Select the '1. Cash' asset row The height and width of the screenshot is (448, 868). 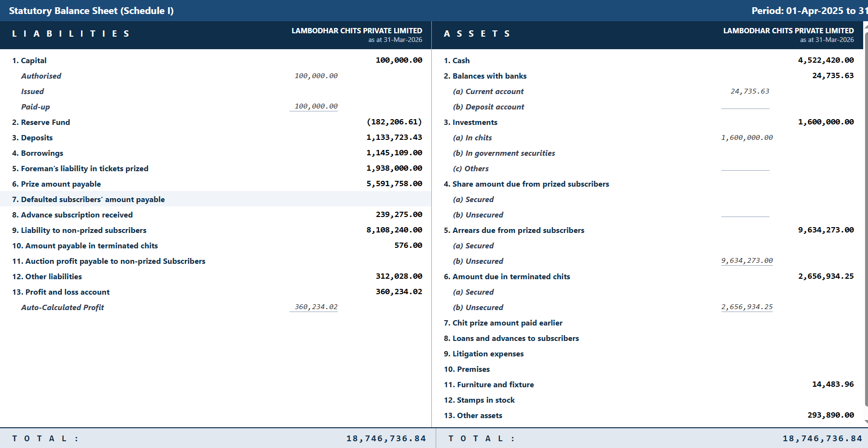click(648, 60)
